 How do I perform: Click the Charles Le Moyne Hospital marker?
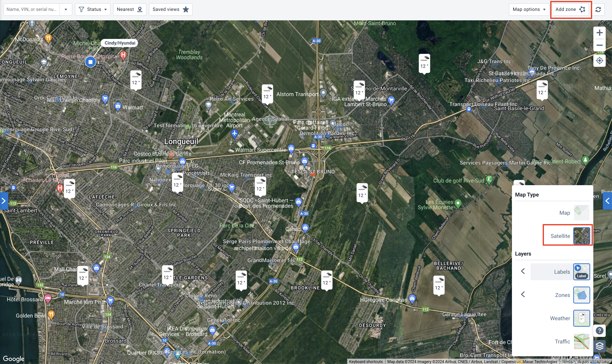(60, 189)
